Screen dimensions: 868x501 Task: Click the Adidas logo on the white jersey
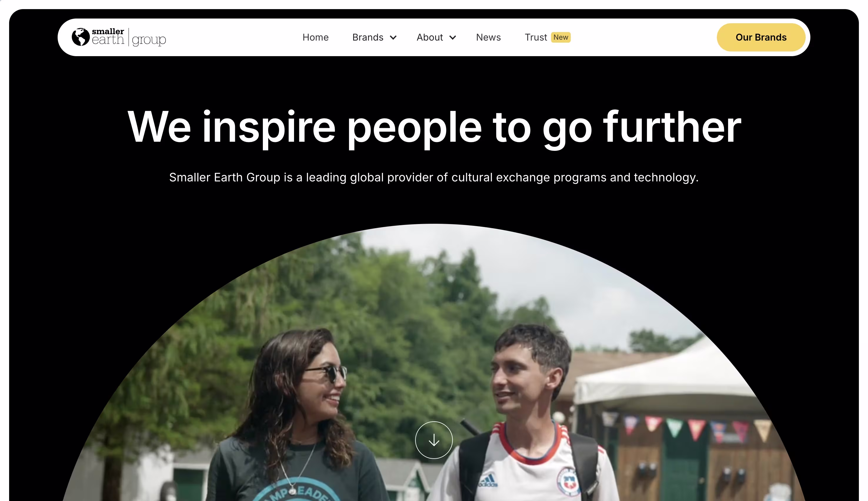coord(488,480)
